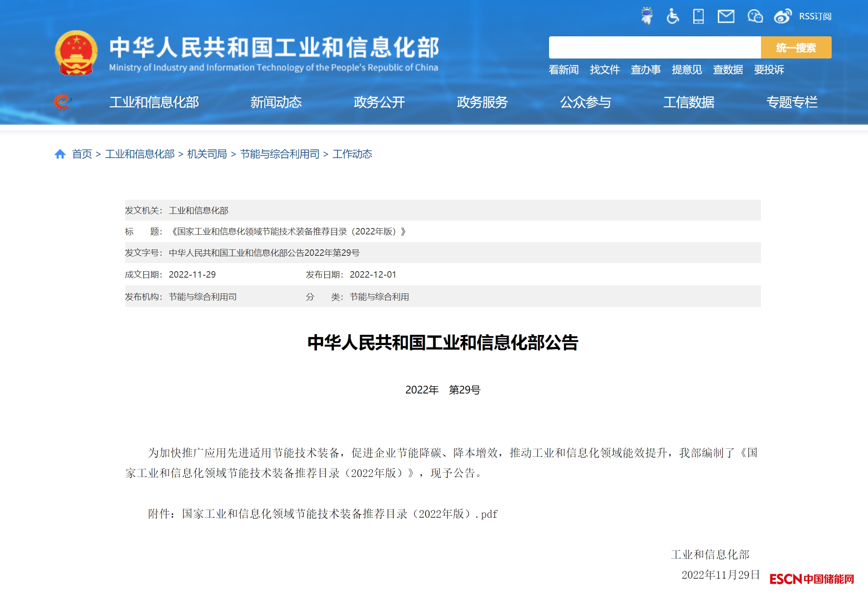Open the 政务公开 navigation menu
This screenshot has height=594, width=868.
click(379, 102)
